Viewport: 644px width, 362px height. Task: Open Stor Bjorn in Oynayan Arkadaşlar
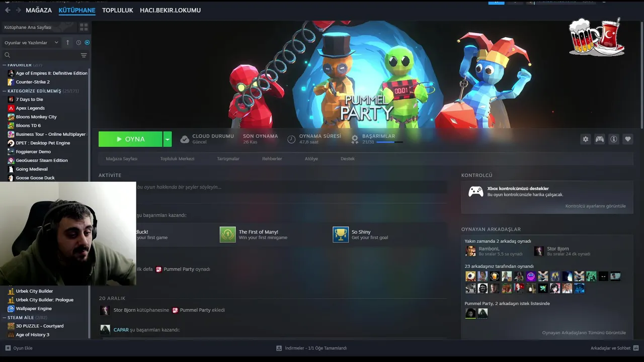(x=561, y=251)
